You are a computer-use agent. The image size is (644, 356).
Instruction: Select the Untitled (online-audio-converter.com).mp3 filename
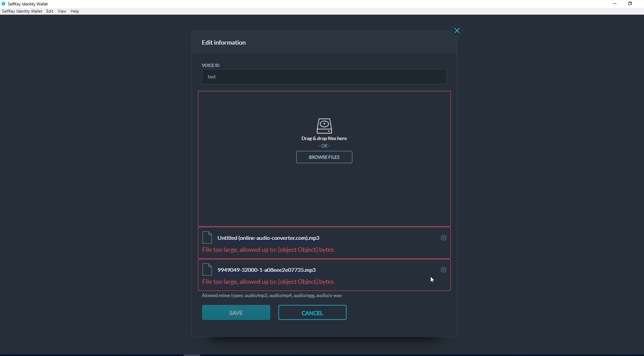(x=269, y=238)
